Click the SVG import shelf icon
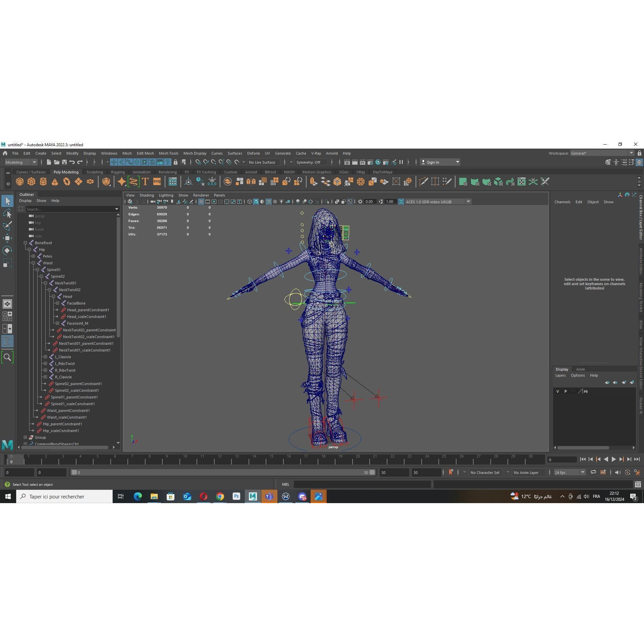644x644 pixels. 157,182
